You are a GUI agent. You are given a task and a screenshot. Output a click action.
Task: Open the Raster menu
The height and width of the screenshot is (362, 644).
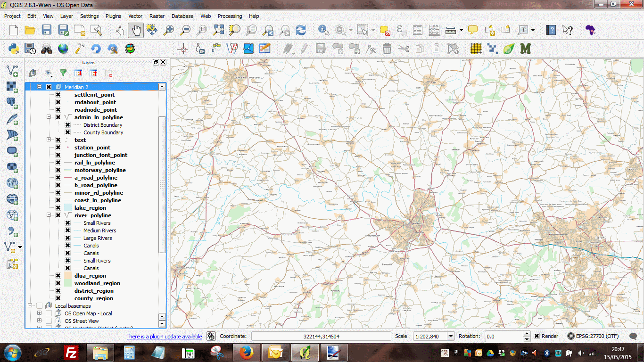(x=157, y=16)
